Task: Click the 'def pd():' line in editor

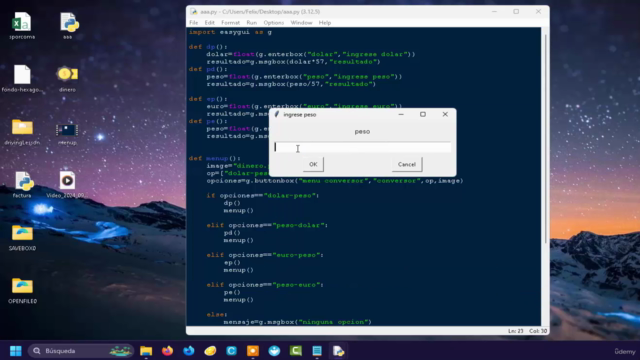Action: point(208,69)
